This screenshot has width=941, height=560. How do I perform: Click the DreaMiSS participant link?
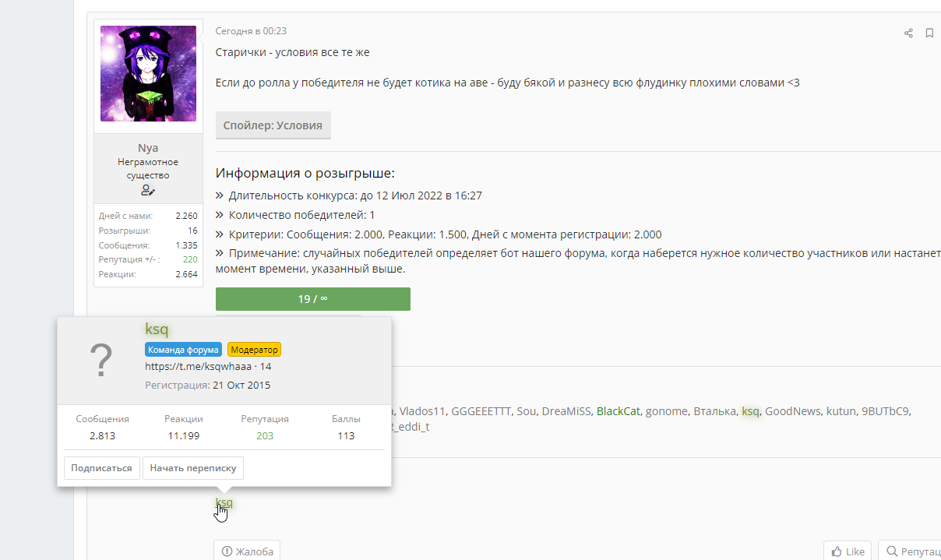[x=566, y=411]
